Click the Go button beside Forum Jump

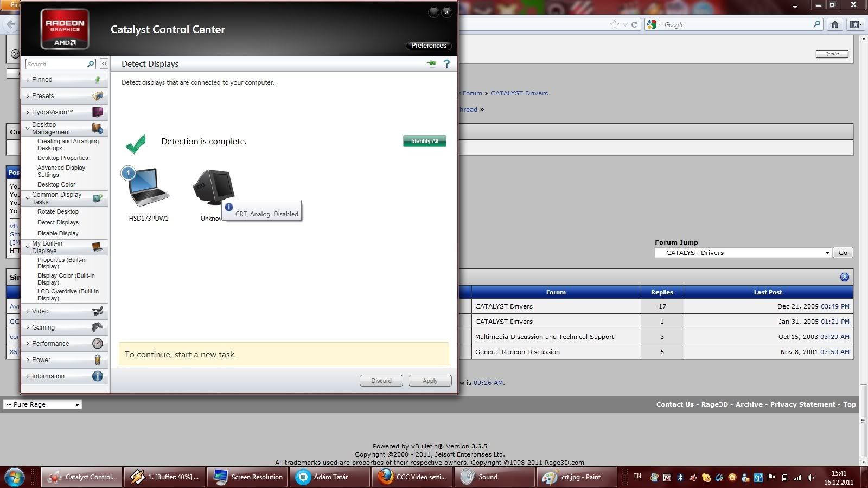click(843, 253)
